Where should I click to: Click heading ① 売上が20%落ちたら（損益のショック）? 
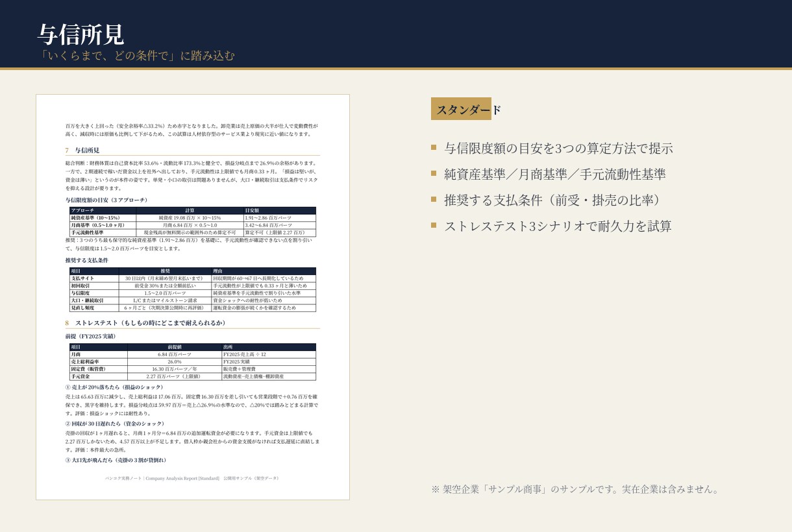(x=115, y=387)
